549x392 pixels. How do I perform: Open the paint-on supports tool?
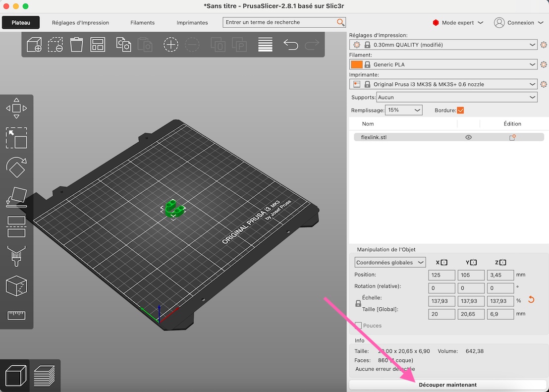click(16, 256)
